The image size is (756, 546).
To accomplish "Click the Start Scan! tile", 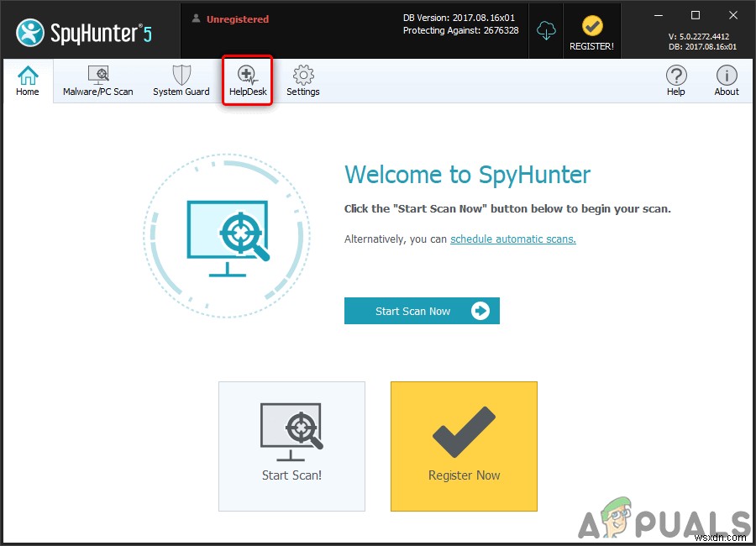I will [x=291, y=446].
